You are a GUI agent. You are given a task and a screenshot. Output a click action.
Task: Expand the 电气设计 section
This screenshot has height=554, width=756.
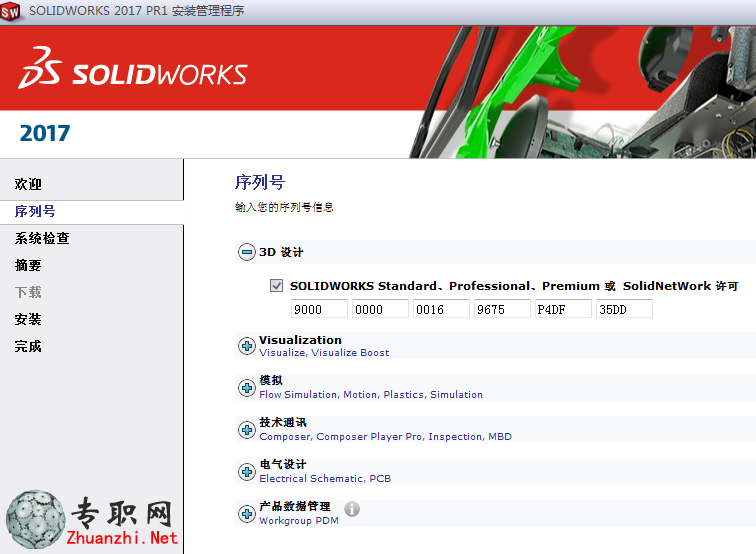[x=247, y=472]
